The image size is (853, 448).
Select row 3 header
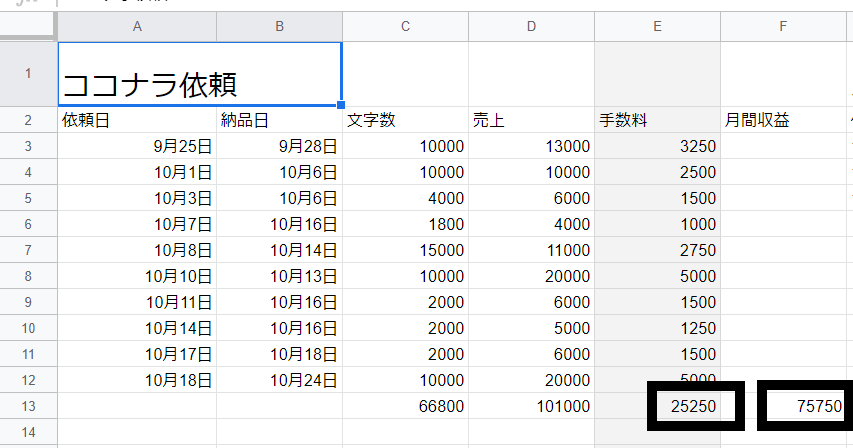(x=28, y=146)
